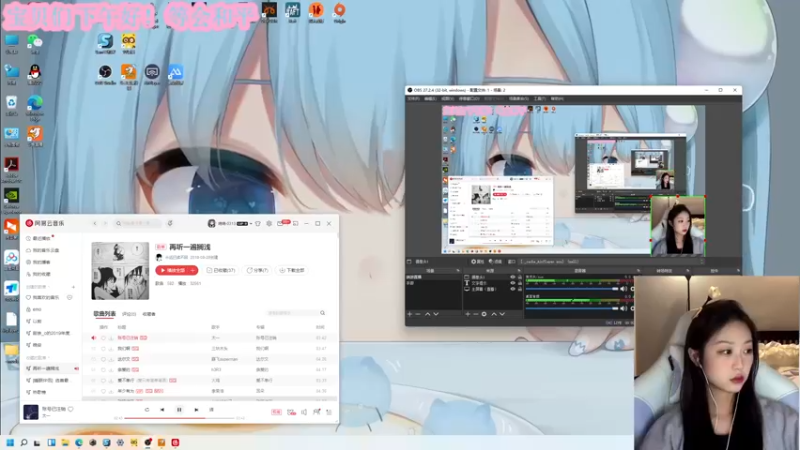
Task: Open the skin (shirt) icon in NetEase Music
Action: (x=258, y=223)
